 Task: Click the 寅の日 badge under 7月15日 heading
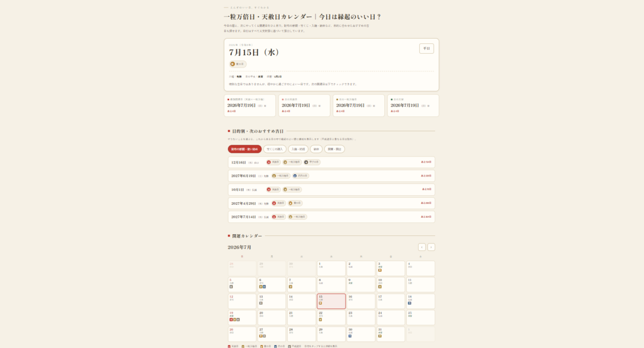tap(238, 64)
